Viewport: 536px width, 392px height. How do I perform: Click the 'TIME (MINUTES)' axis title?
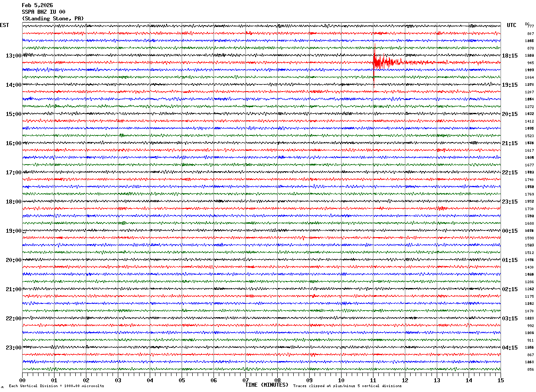[x=267, y=385]
